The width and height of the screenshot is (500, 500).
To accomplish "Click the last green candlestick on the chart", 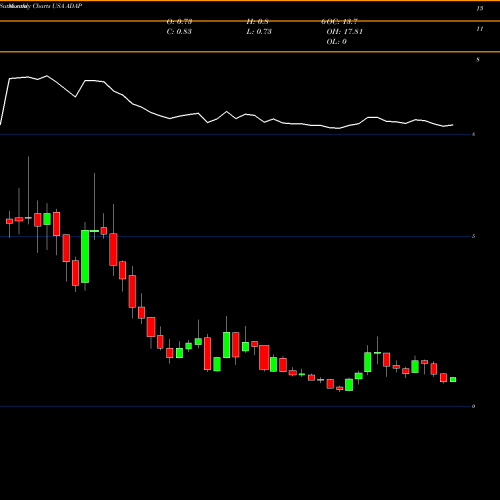I will [453, 380].
